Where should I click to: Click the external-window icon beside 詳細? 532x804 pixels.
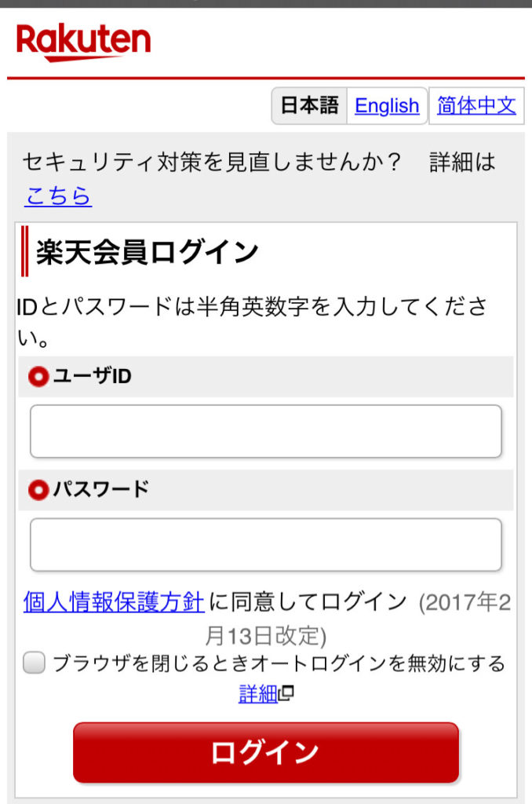tap(286, 693)
